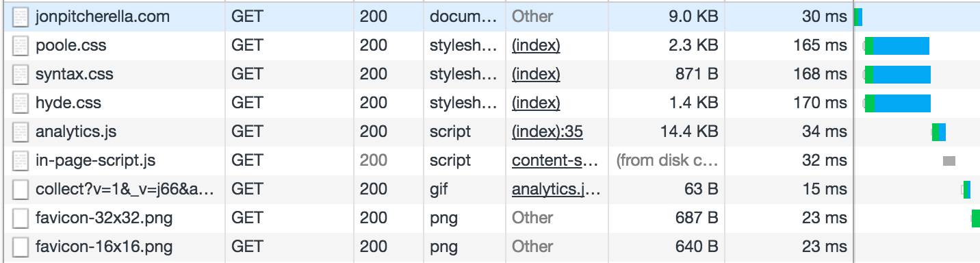Open the analytics.j… initiator link

pos(556,190)
